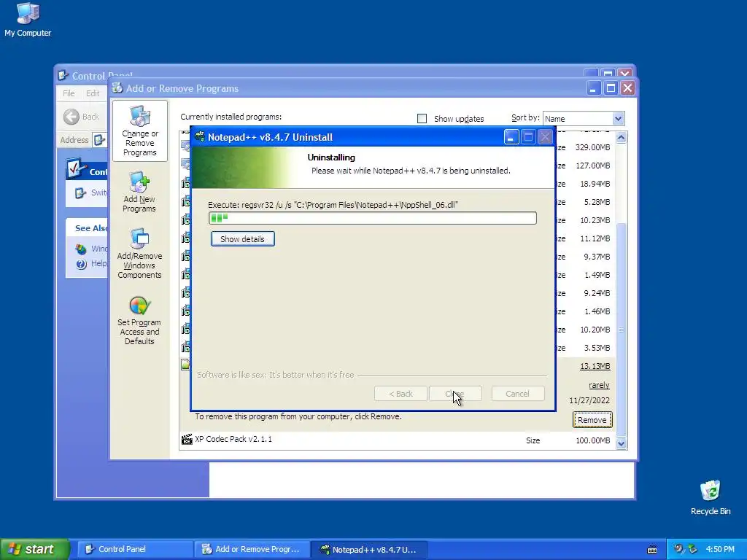Image resolution: width=747 pixels, height=560 pixels.
Task: Click the Cancel button in uninstaller
Action: coord(517,394)
